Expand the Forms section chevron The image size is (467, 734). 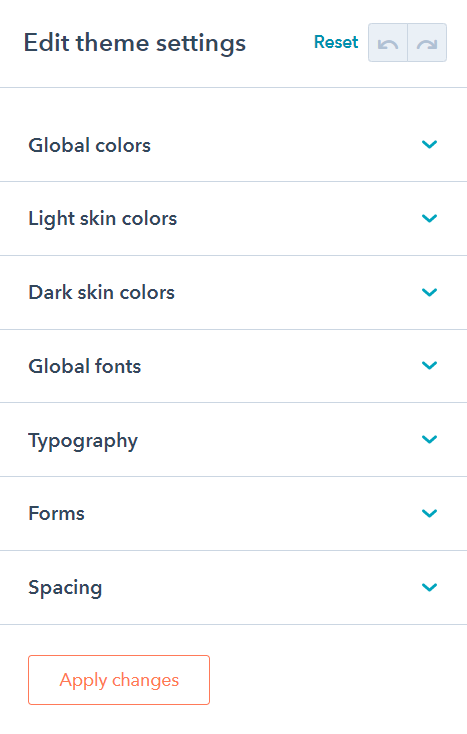(429, 513)
